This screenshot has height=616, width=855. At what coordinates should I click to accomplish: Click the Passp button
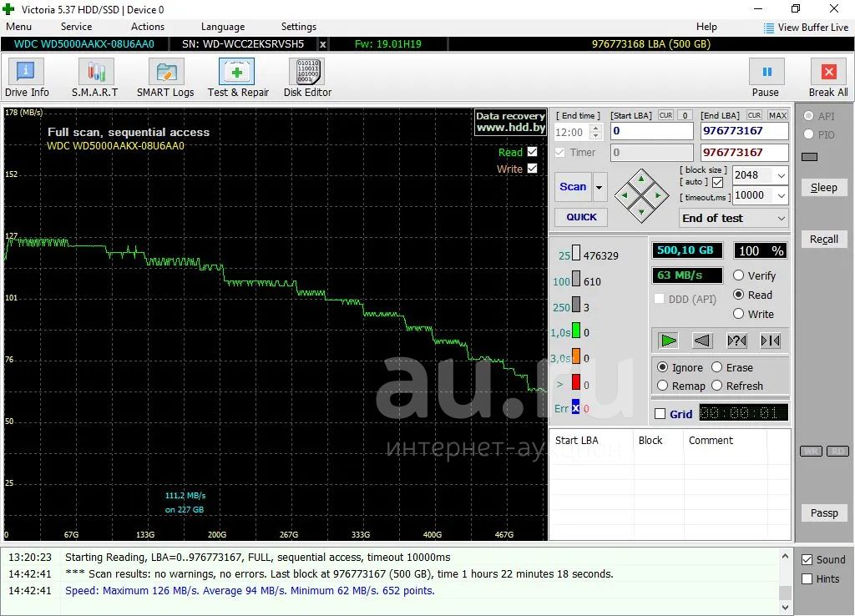point(823,512)
